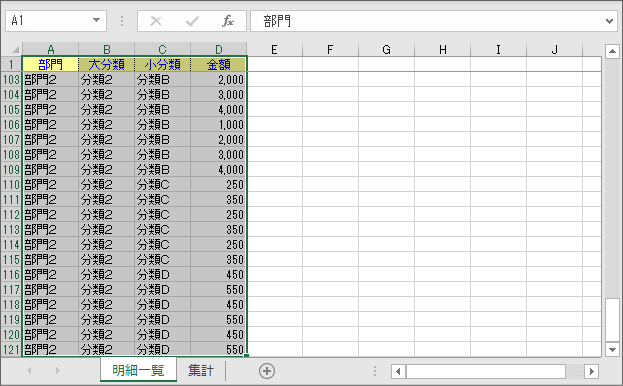623x386 pixels.
Task: Click the horizontal scrollbar left arrow
Action: tap(398, 371)
